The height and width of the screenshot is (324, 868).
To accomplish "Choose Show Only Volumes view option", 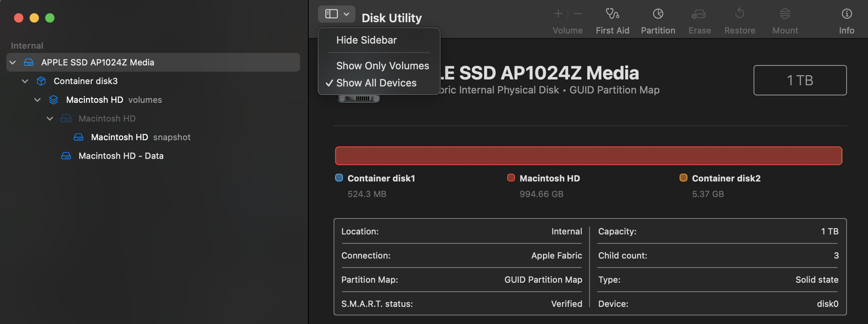I will pyautogui.click(x=382, y=66).
